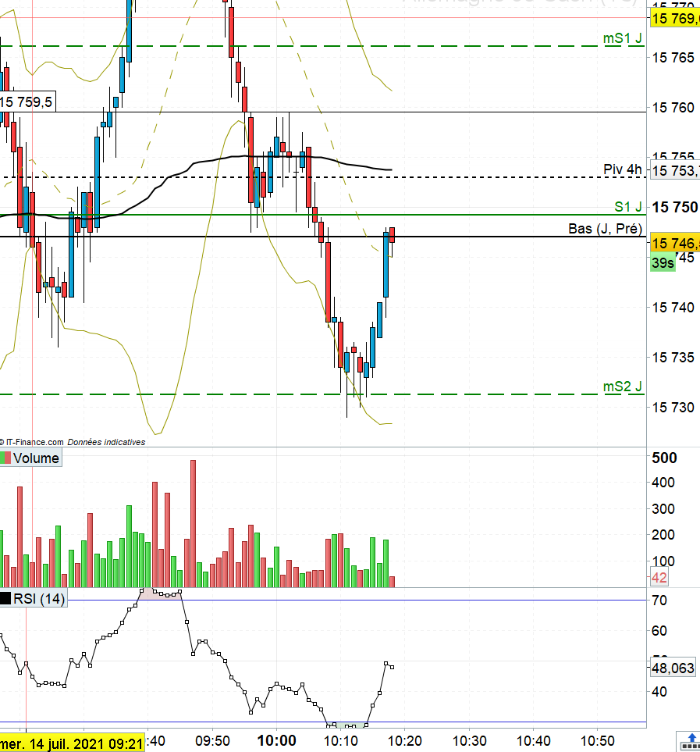Click the Données indicatives notice text
Viewport: 700px width, 752px height.
[x=106, y=442]
